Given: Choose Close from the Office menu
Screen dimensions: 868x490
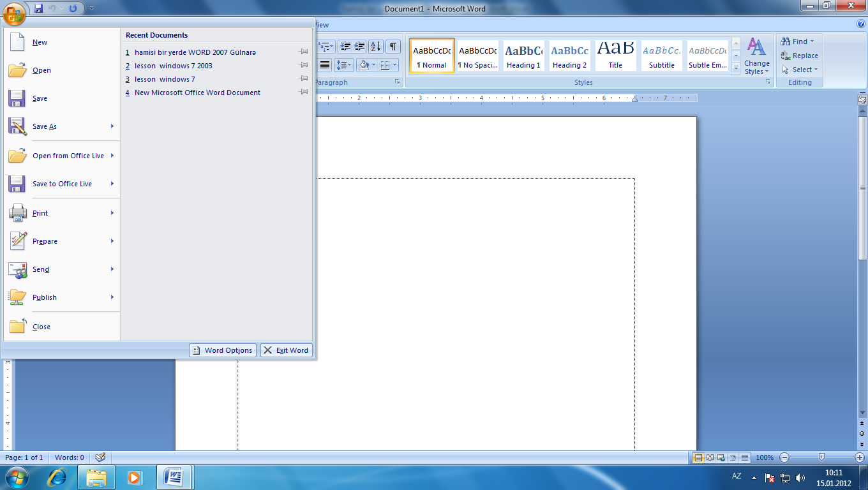Looking at the screenshot, I should (61, 327).
